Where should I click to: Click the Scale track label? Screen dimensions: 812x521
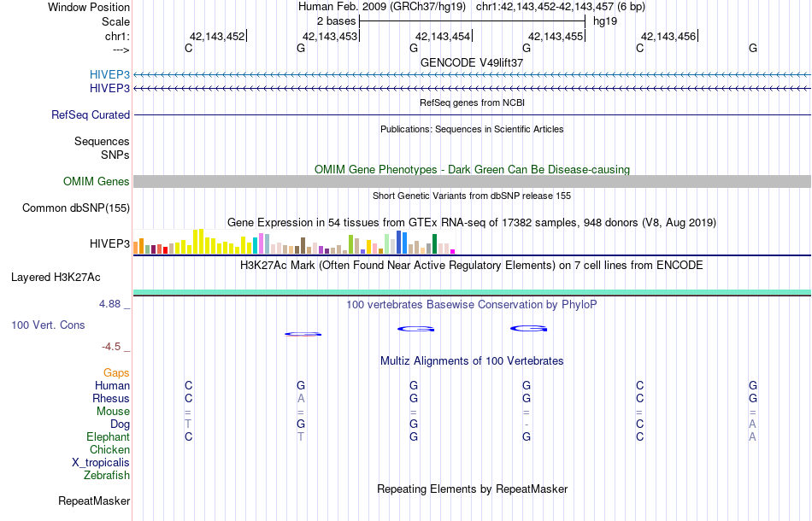point(115,21)
